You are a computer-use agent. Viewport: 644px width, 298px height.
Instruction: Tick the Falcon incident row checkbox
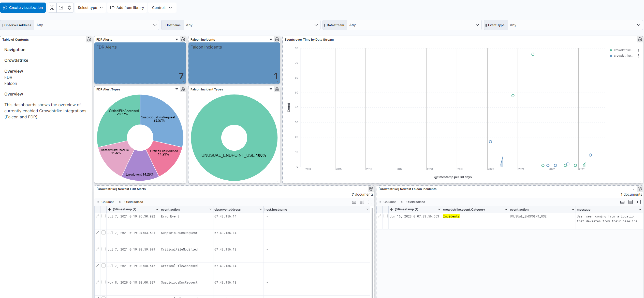386,216
